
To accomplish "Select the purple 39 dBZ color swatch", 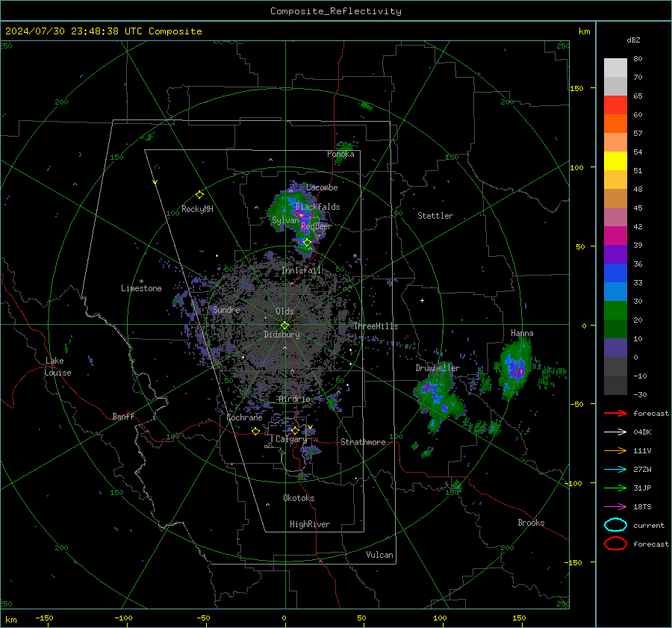I will pyautogui.click(x=615, y=255).
